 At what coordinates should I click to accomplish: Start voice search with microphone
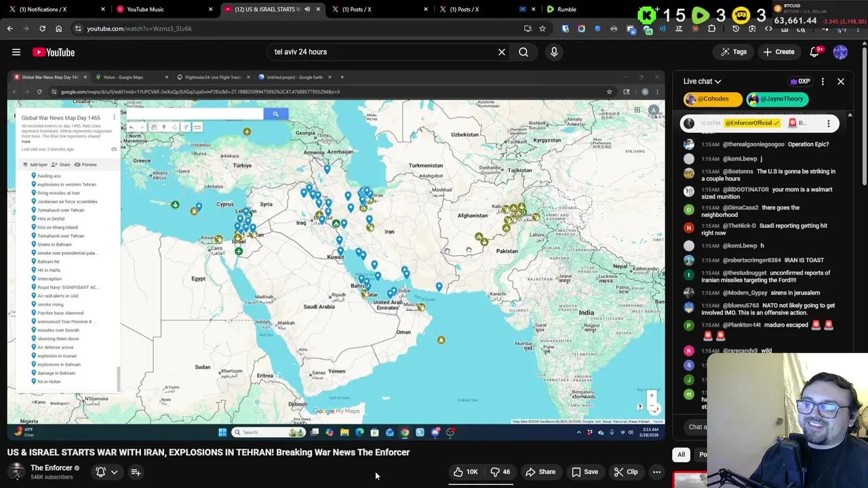click(x=554, y=52)
